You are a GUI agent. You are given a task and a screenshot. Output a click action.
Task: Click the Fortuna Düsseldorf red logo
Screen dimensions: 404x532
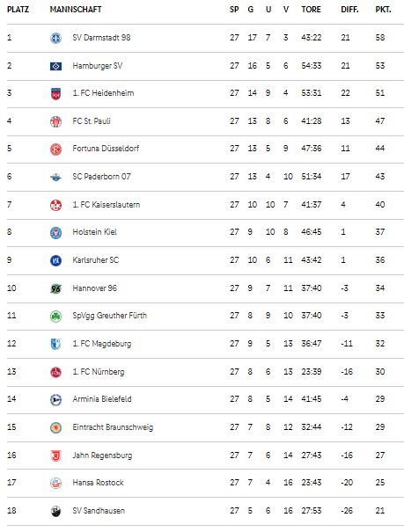click(x=55, y=149)
